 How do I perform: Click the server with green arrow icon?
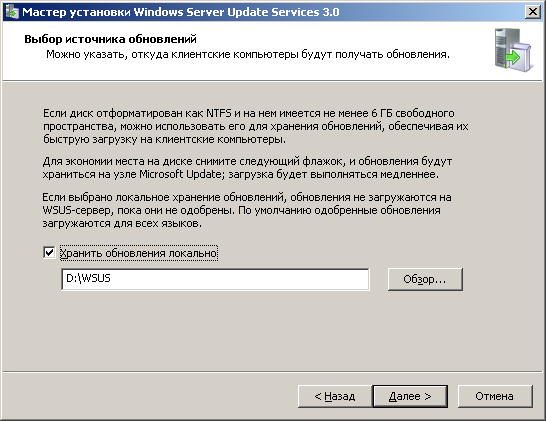click(513, 50)
